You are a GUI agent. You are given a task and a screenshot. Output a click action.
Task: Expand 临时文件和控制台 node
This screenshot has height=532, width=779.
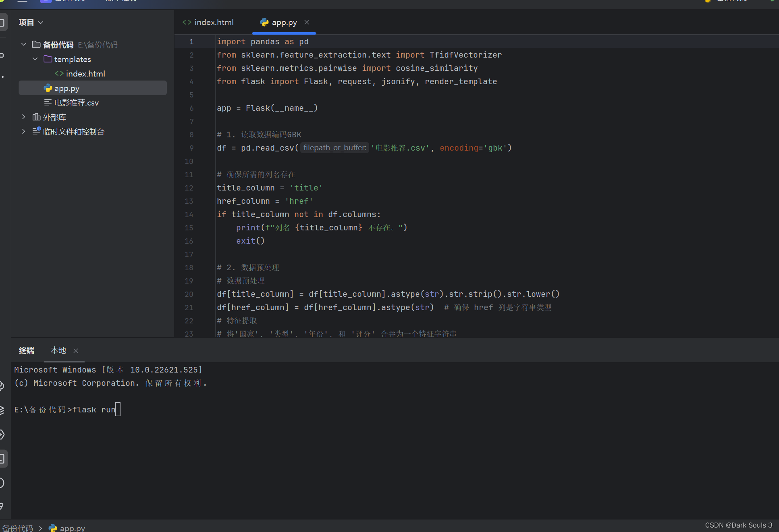24,132
